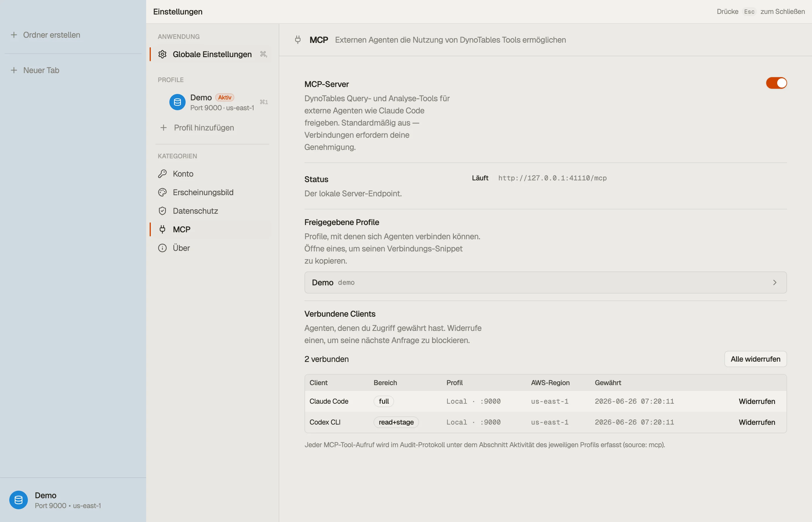Click the plug icon in the MCP page header
Viewport: 812px width, 522px height.
298,40
